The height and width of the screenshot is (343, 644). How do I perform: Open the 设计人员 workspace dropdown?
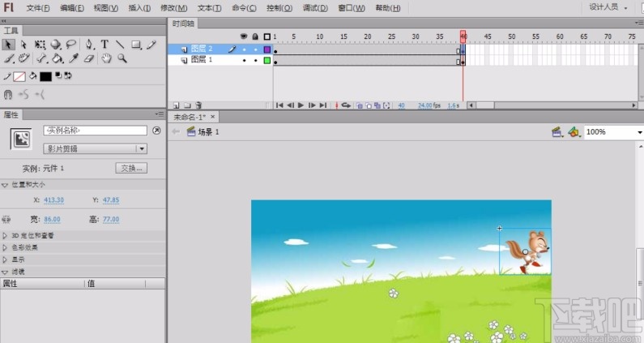pos(608,7)
